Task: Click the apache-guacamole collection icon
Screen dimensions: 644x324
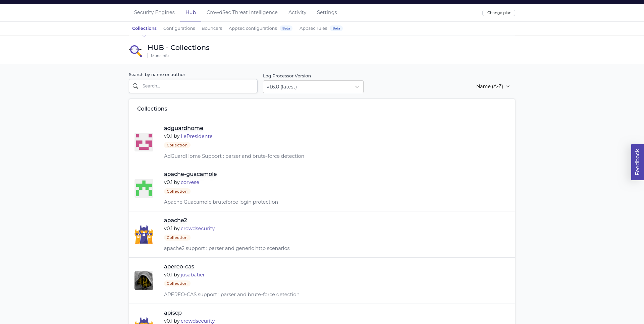Action: coord(144,188)
